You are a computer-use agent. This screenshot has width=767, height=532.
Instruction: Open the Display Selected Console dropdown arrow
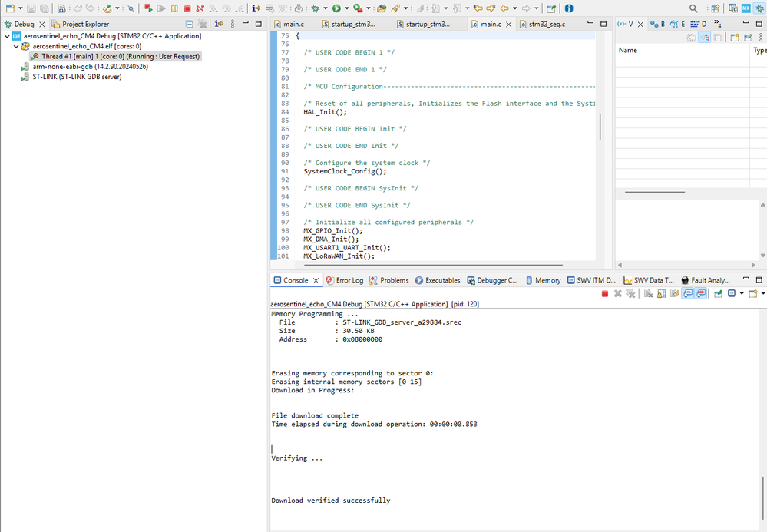click(742, 293)
